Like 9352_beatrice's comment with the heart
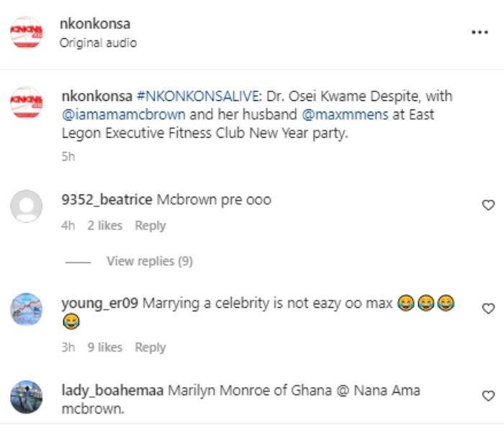Viewport: 504px width, 431px height. 488,205
